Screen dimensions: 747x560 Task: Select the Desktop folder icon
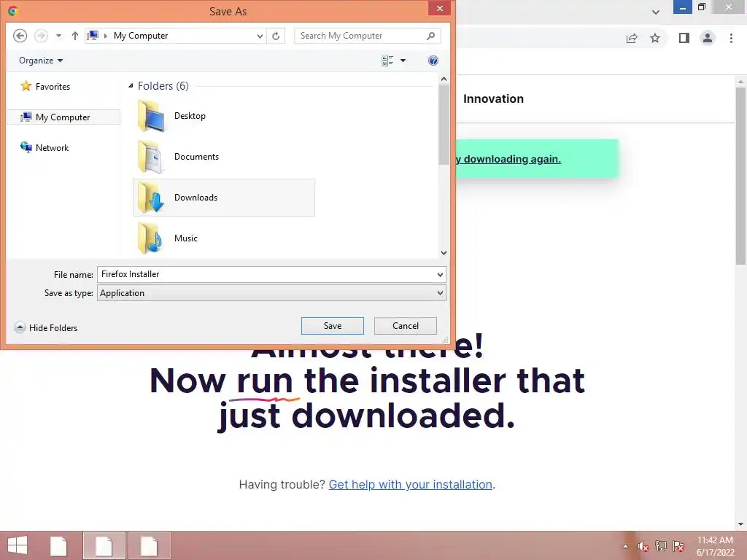pyautogui.click(x=150, y=116)
